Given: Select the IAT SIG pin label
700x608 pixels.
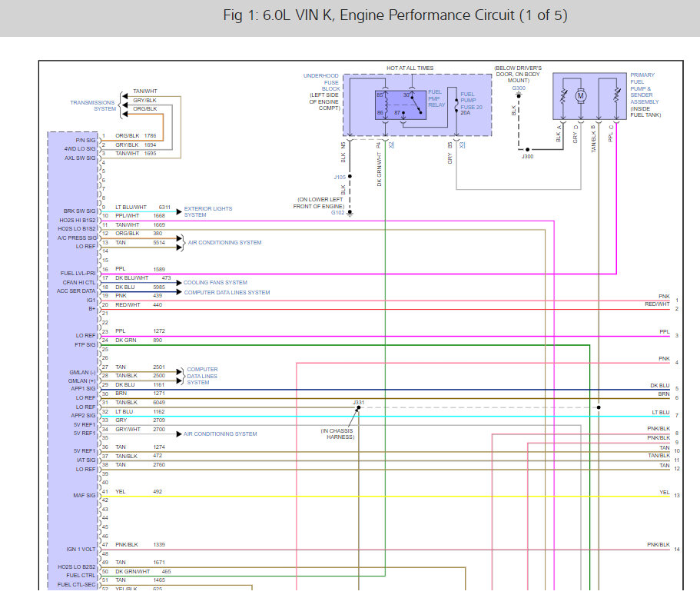Looking at the screenshot, I should [x=86, y=460].
